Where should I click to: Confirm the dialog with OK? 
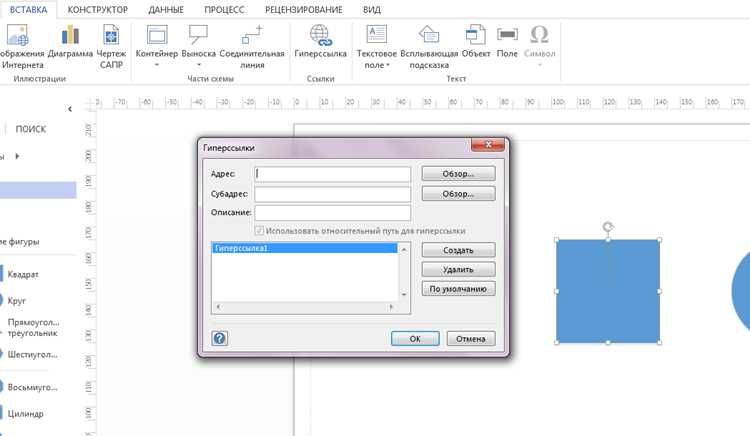[415, 338]
